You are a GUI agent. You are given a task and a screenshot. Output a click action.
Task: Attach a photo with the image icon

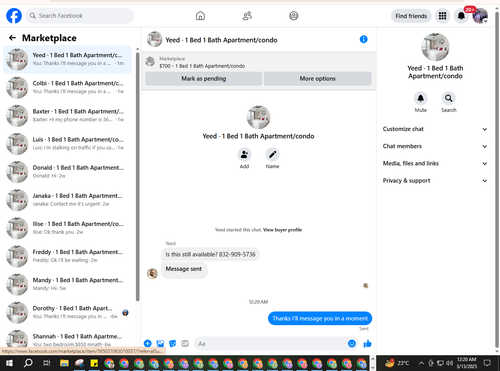tap(160, 343)
